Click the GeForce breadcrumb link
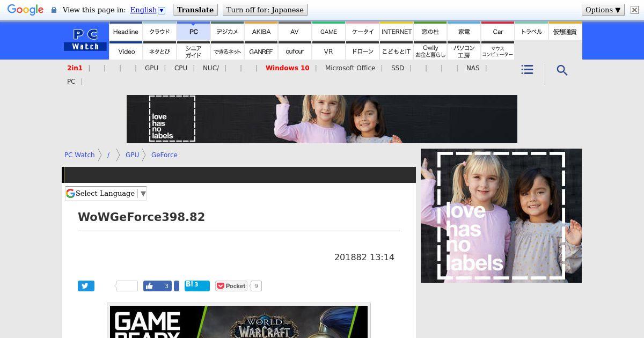 click(164, 155)
